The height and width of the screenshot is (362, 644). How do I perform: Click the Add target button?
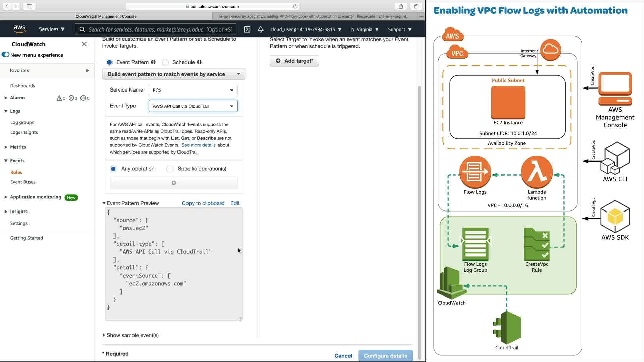point(294,61)
